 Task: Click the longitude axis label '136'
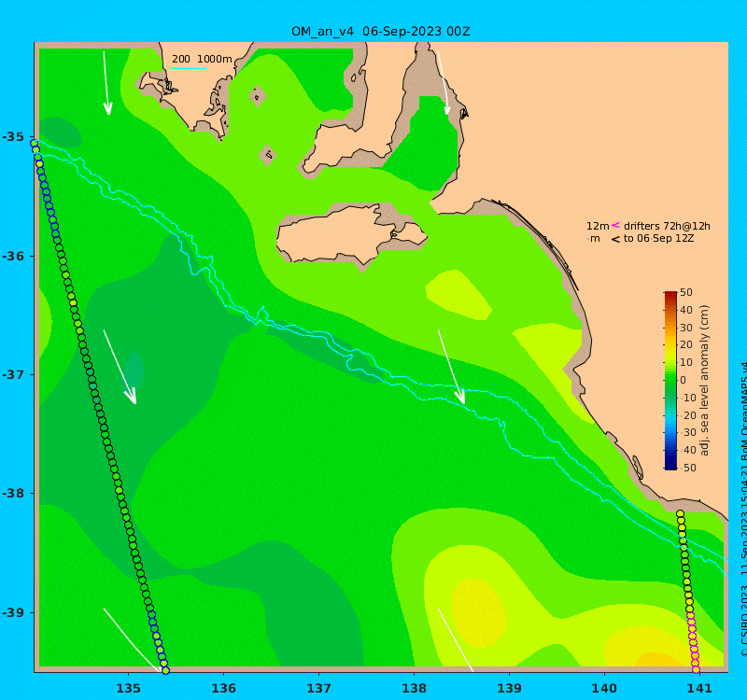[x=223, y=688]
